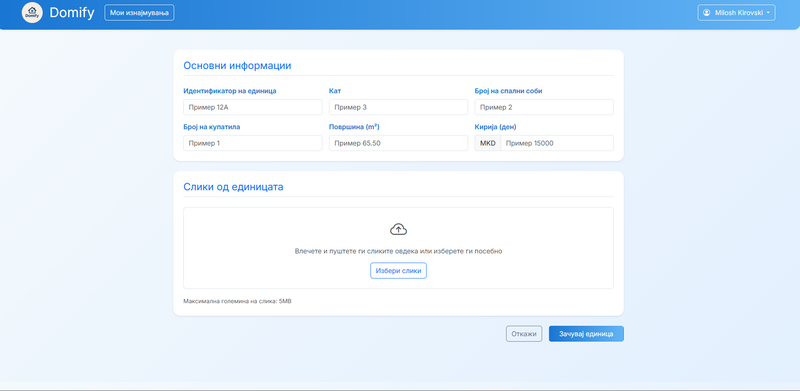800x391 pixels.
Task: Select the Број на спални соби field
Action: coord(544,107)
